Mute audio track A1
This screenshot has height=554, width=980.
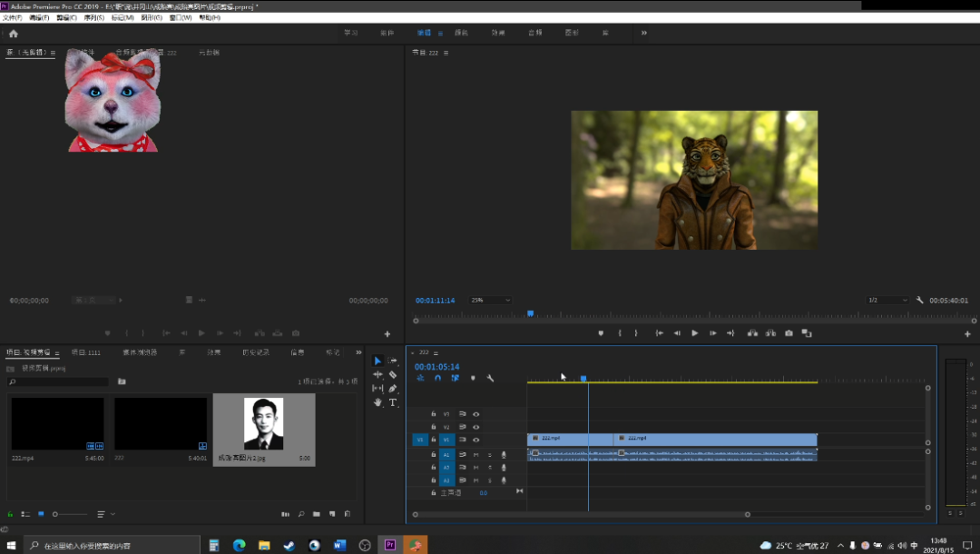475,454
